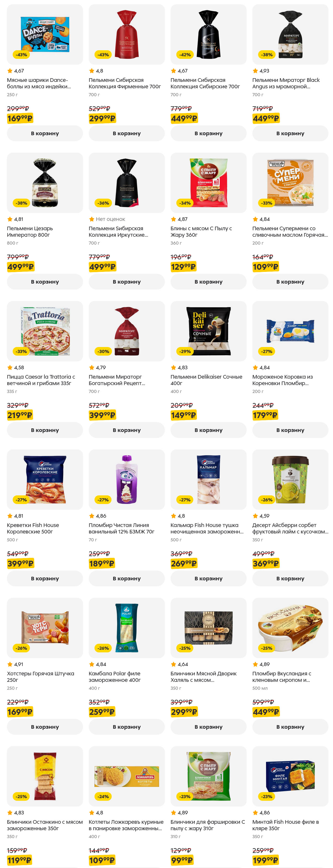Viewport: 333px width, 868px height.
Task: Click the -43% badge on Сибирская Коллекция Фирменные
Action: (x=103, y=55)
